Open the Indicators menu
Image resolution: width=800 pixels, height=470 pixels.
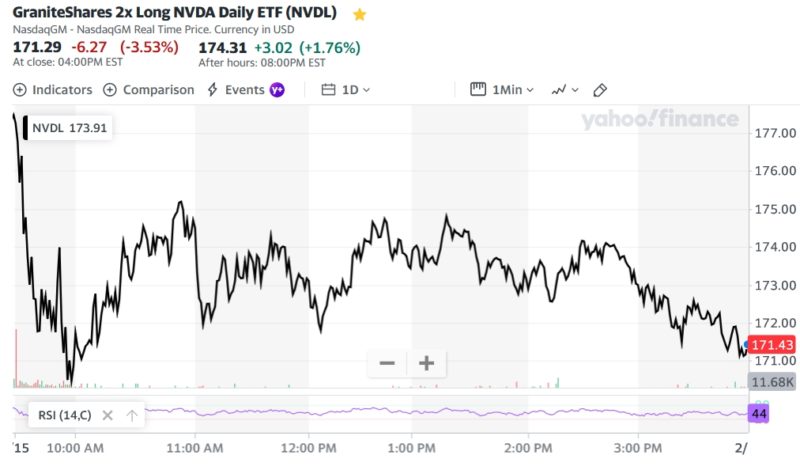click(x=52, y=90)
